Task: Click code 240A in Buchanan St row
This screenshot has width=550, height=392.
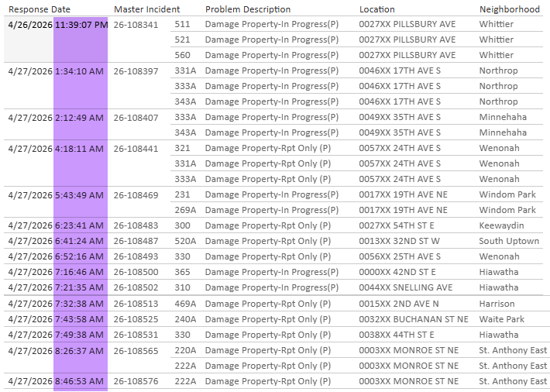Action: click(185, 319)
